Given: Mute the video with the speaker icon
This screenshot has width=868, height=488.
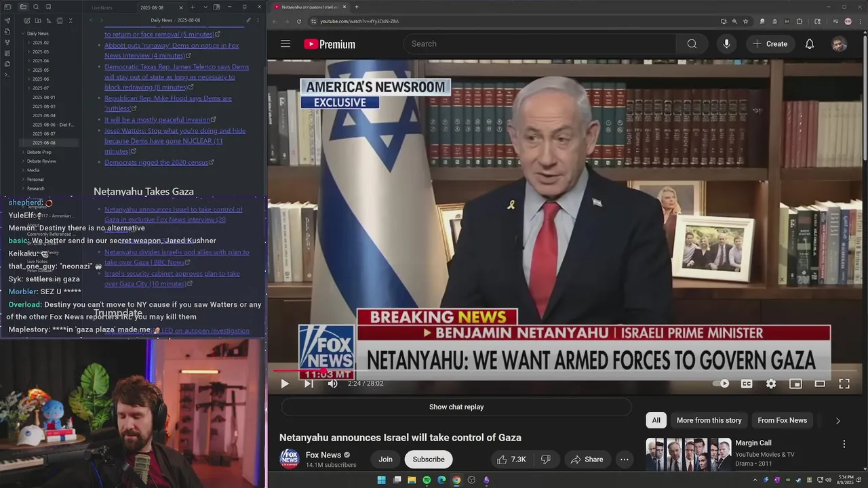Looking at the screenshot, I should pyautogui.click(x=332, y=384).
